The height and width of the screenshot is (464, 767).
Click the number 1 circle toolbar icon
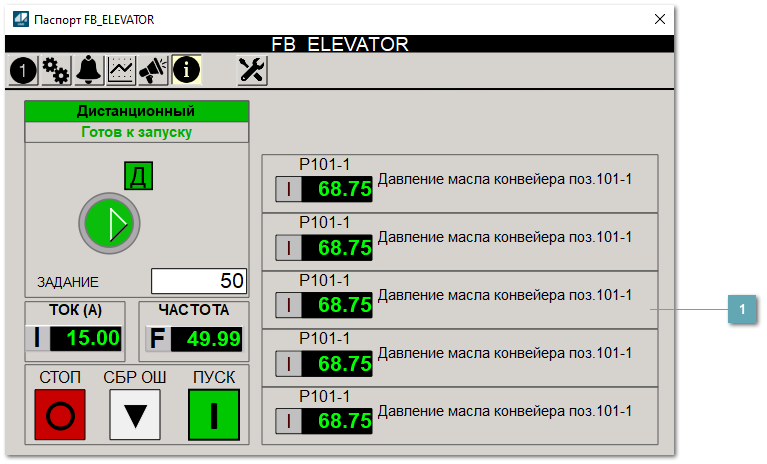23,69
